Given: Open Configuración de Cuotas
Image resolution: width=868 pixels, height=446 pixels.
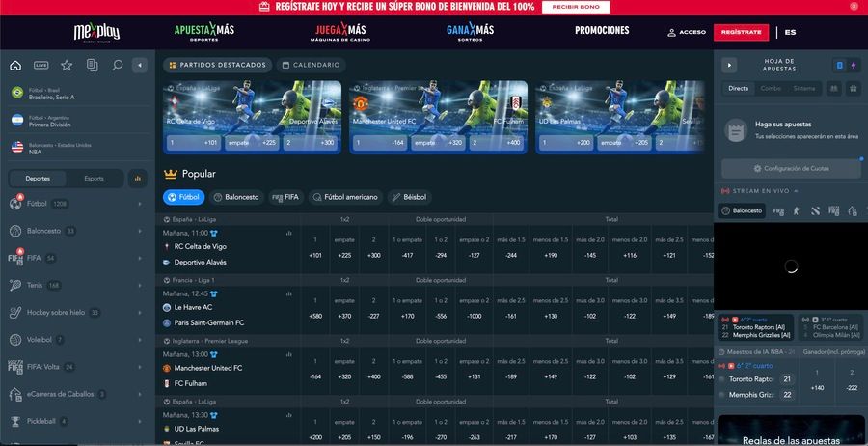Looking at the screenshot, I should [791, 168].
